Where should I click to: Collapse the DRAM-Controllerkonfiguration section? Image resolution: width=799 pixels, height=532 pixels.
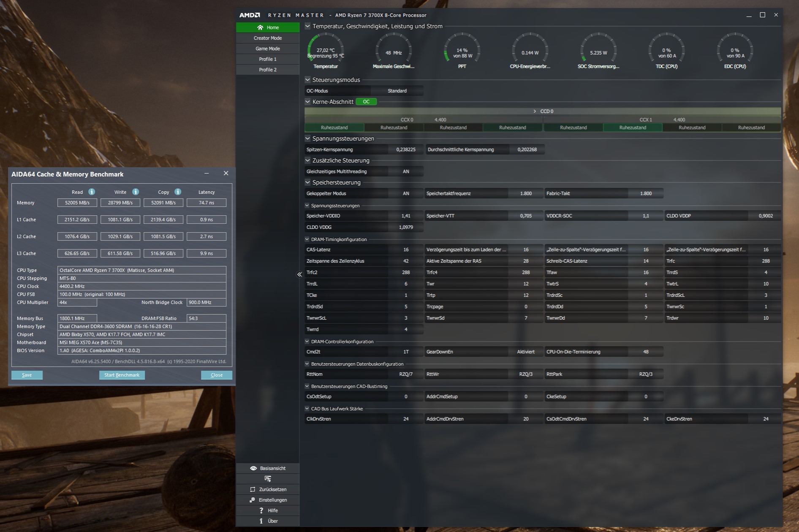click(x=307, y=342)
